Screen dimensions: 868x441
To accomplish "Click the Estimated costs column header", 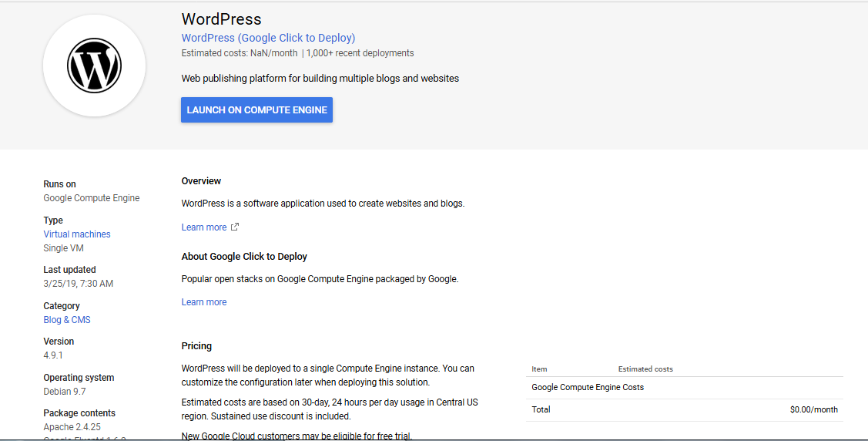I will click(645, 369).
